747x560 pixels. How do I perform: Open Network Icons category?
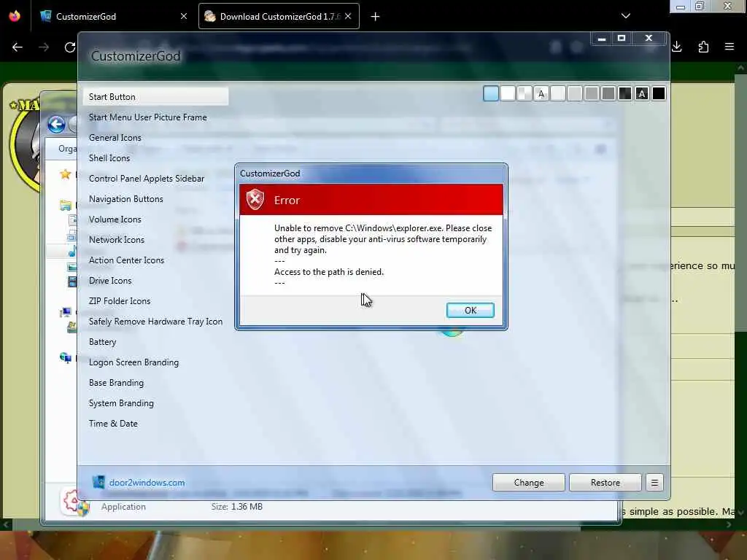tap(116, 240)
